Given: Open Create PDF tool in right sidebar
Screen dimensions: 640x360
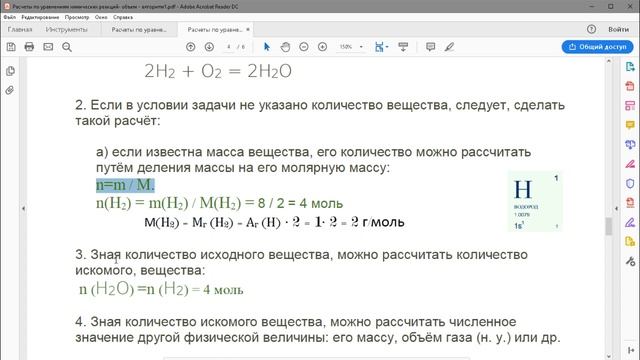Looking at the screenshot, I should click(630, 86).
